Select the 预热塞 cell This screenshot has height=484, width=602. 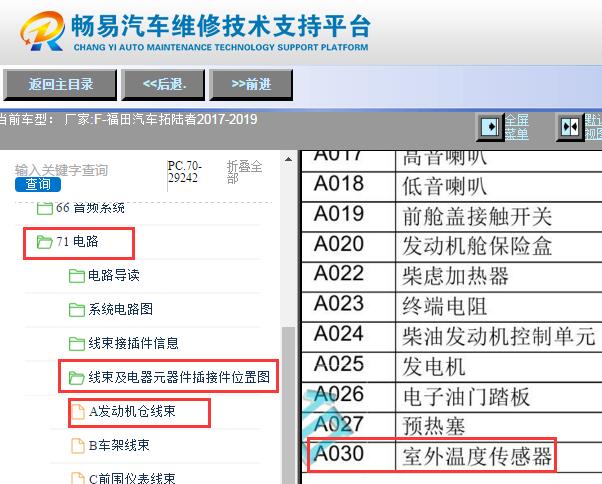point(499,427)
